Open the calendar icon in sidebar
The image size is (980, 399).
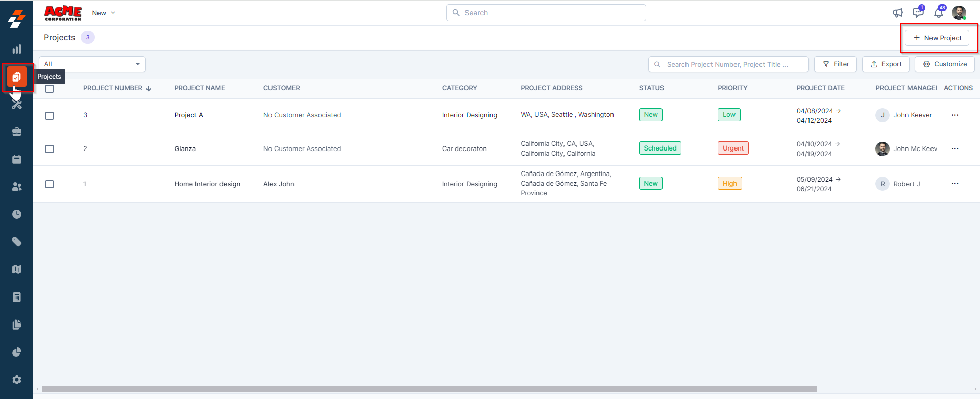tap(17, 159)
